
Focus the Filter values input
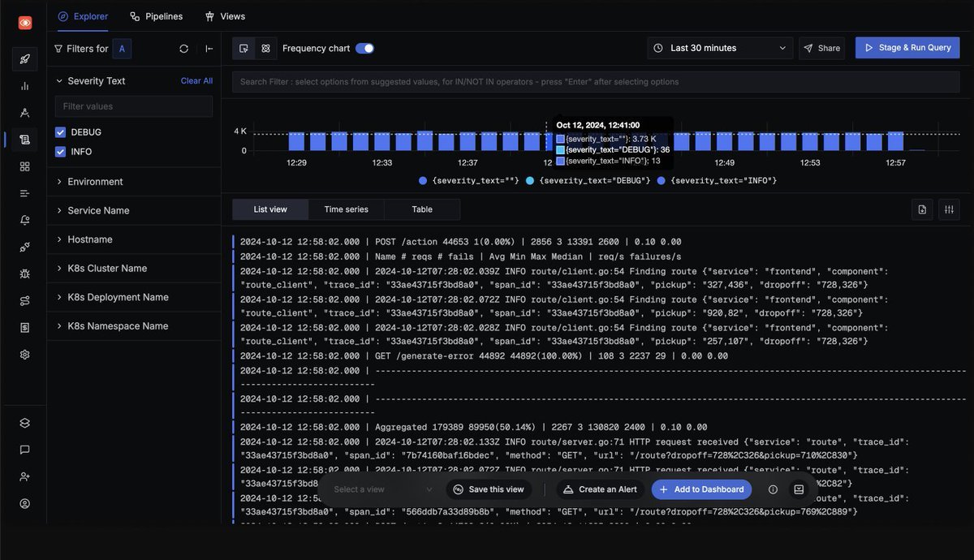coord(134,106)
